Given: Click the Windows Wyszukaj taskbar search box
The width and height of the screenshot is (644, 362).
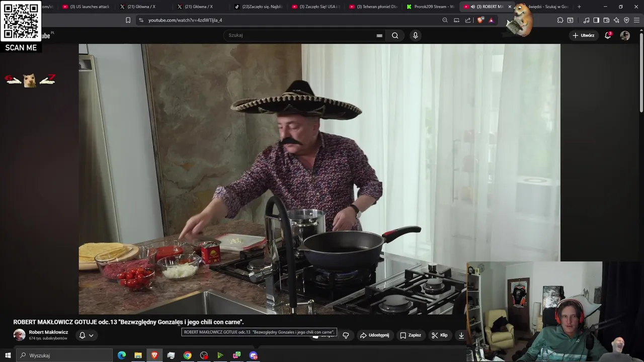Looking at the screenshot, I should pos(65,355).
